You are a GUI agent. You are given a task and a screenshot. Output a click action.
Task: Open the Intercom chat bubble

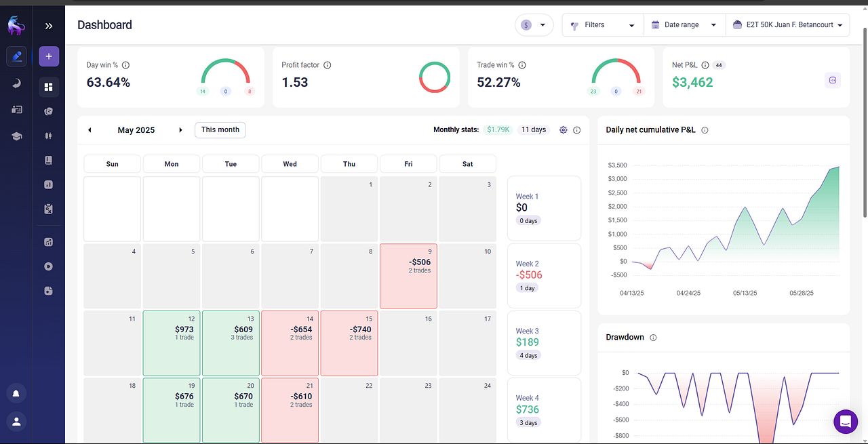tap(846, 421)
